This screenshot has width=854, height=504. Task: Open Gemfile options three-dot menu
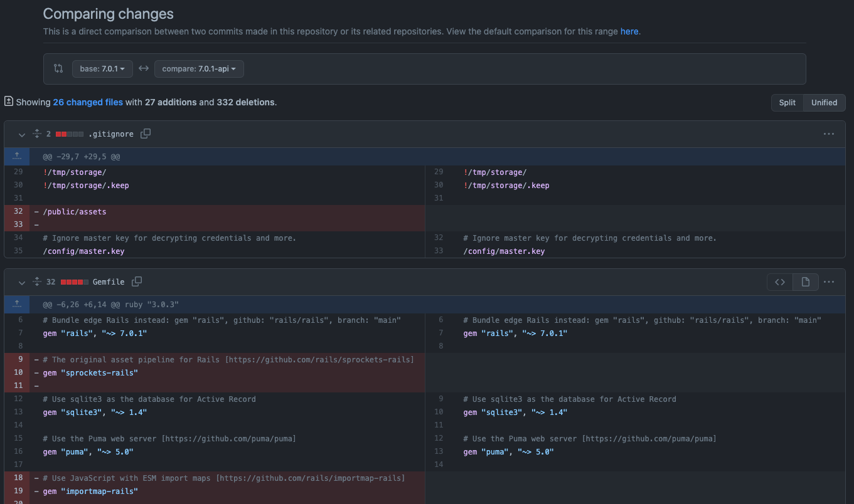click(829, 282)
